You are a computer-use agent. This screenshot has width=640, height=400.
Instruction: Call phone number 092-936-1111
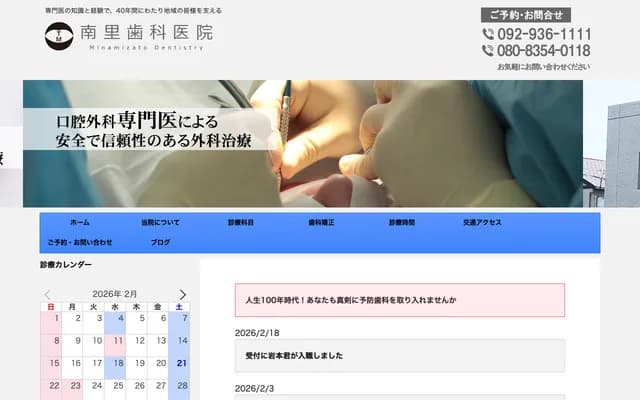pyautogui.click(x=544, y=34)
